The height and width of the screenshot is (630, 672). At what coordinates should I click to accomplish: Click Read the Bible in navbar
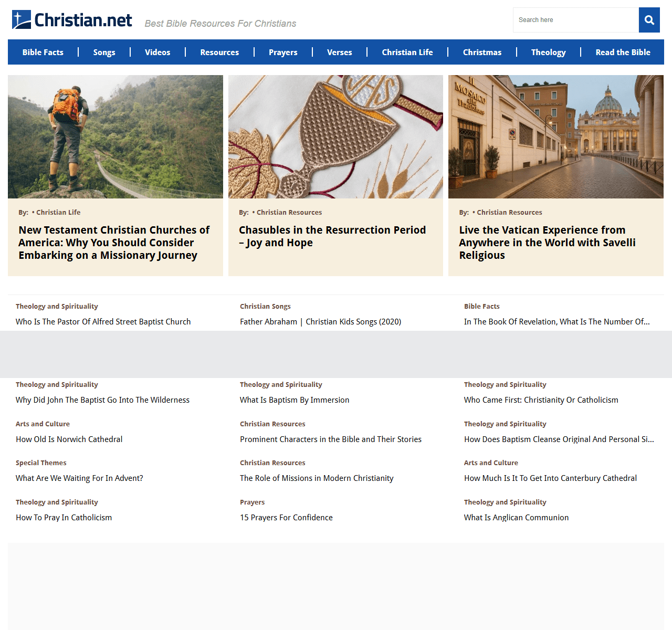(623, 52)
